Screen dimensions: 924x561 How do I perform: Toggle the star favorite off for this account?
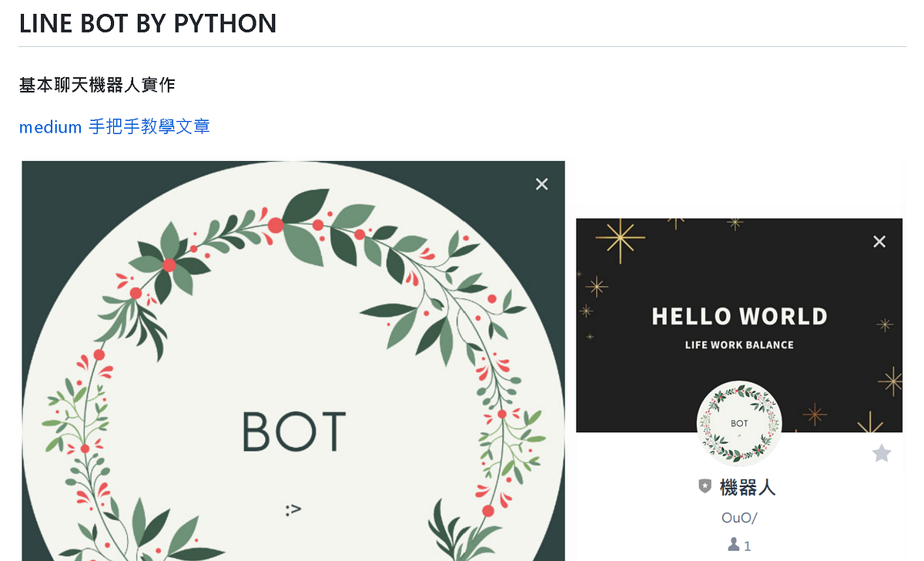(880, 455)
